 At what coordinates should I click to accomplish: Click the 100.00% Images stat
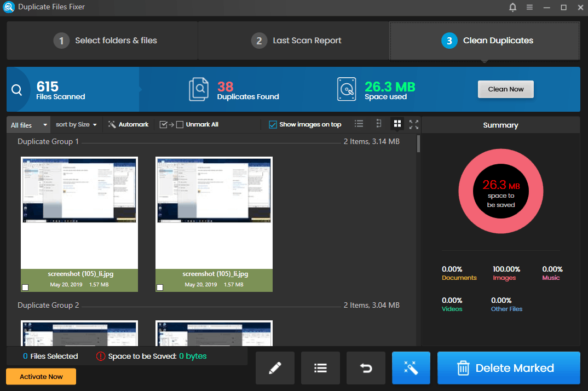coord(506,273)
